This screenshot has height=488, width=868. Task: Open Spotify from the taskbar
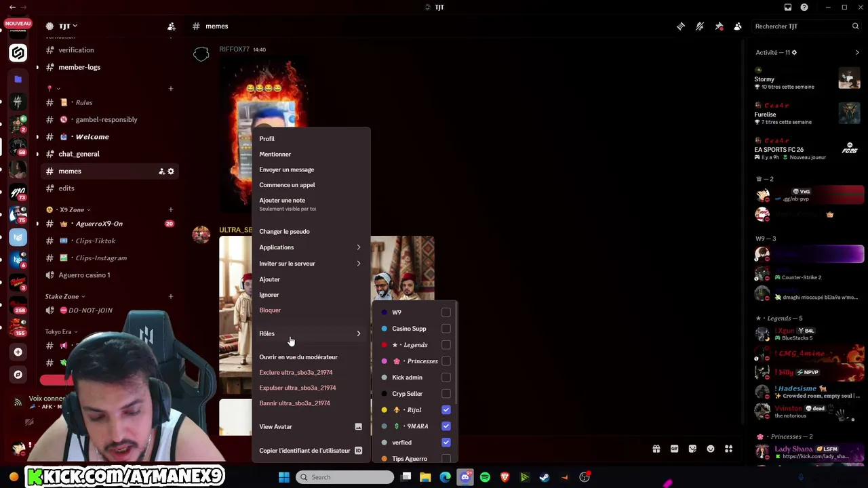pos(485,477)
